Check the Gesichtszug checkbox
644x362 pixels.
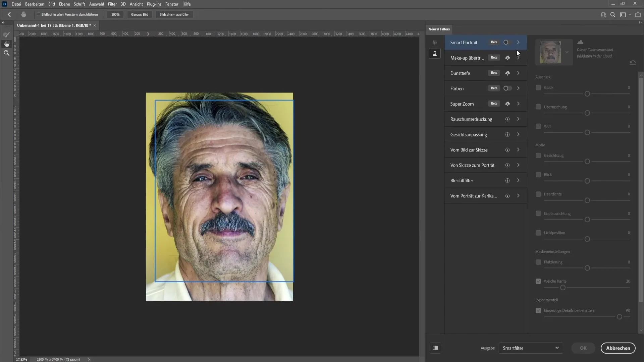(x=538, y=156)
